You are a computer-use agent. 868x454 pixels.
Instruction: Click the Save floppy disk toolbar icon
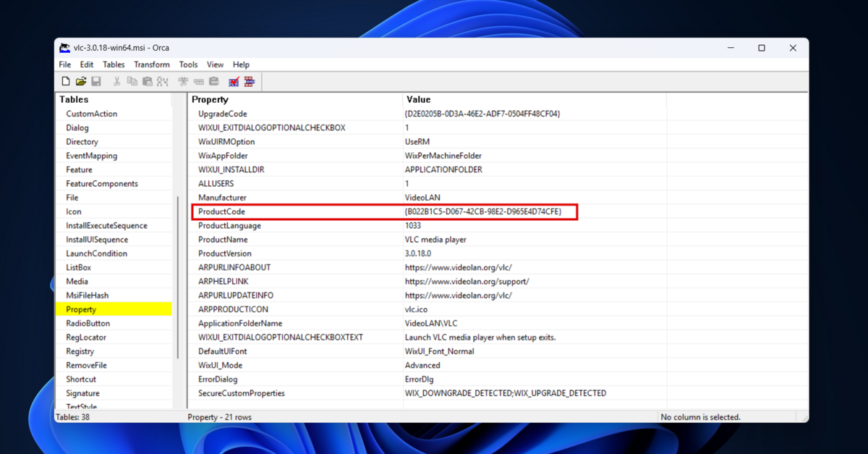click(96, 82)
